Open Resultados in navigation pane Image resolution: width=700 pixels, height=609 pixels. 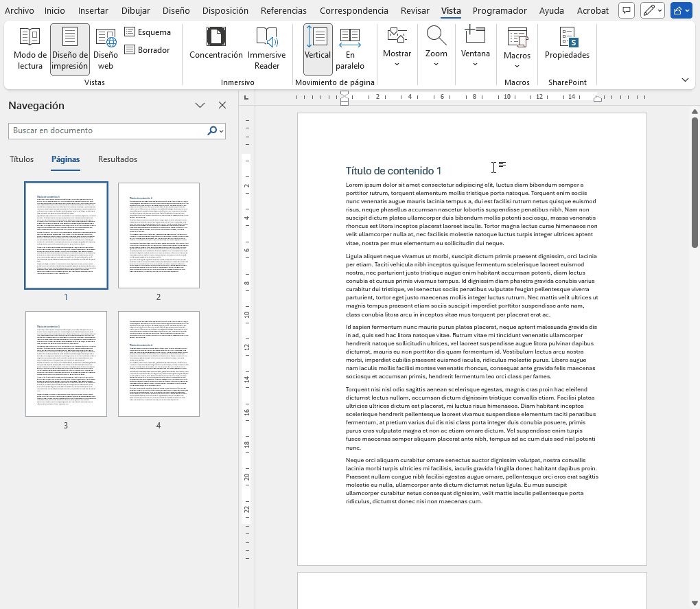click(117, 159)
